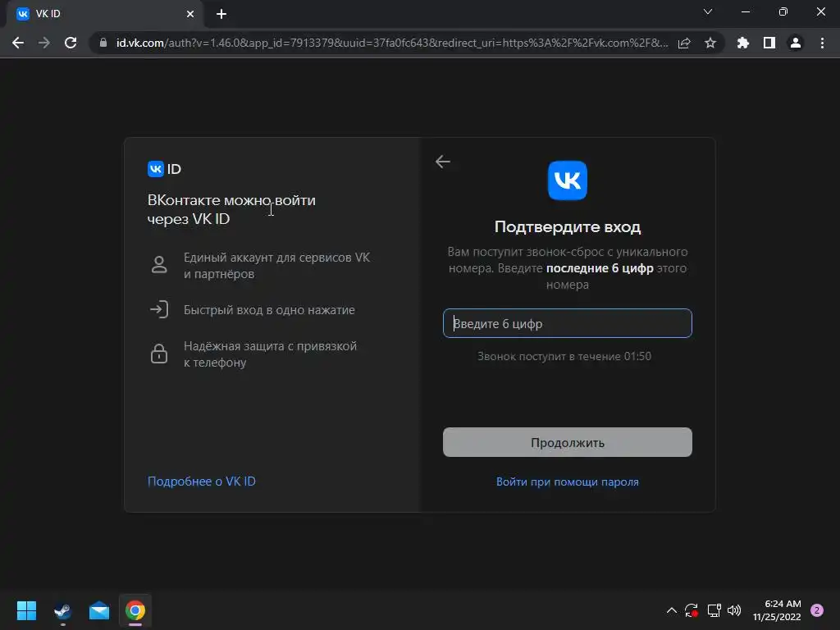840x630 pixels.
Task: Click the browser forward arrow
Action: point(44,43)
